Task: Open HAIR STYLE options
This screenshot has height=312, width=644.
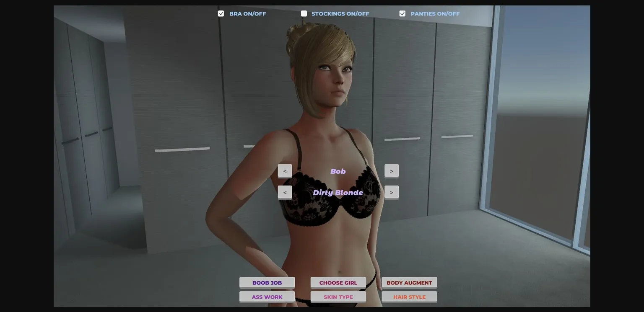Action: click(x=409, y=297)
